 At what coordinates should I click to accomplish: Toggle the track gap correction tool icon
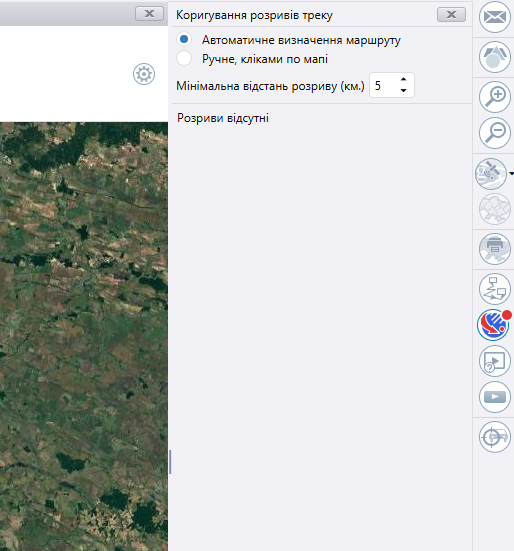494,325
